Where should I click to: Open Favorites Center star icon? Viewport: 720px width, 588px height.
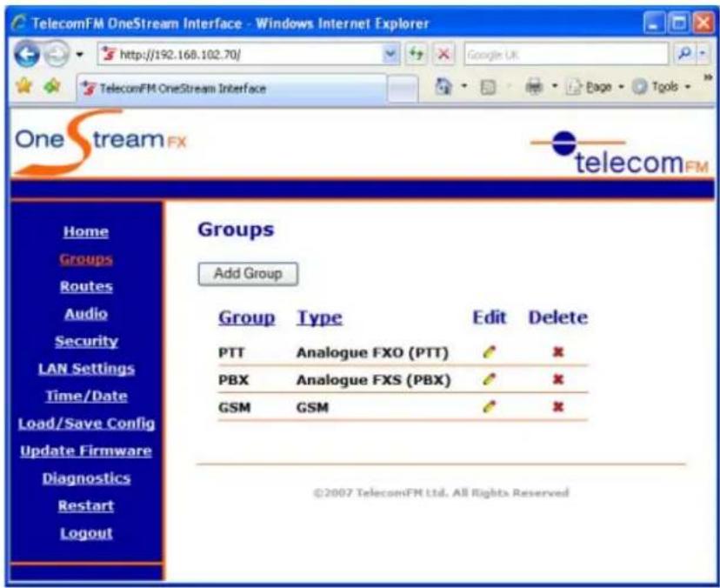(x=23, y=86)
